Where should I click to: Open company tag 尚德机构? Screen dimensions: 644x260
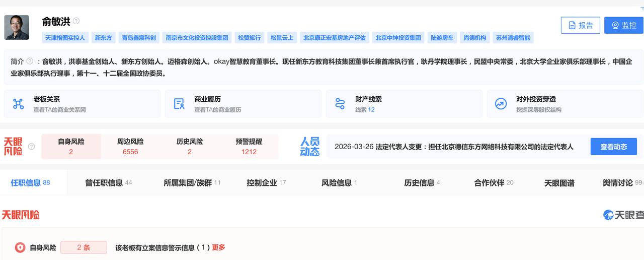coord(475,38)
